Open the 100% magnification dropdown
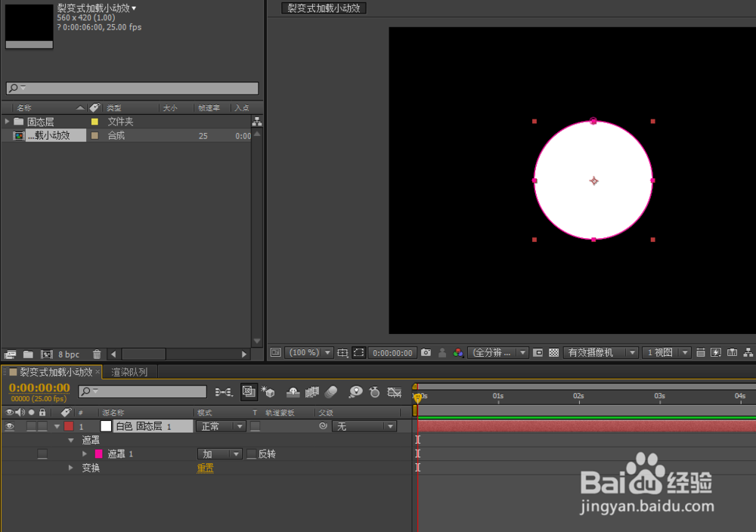Viewport: 756px width, 532px height. click(309, 353)
